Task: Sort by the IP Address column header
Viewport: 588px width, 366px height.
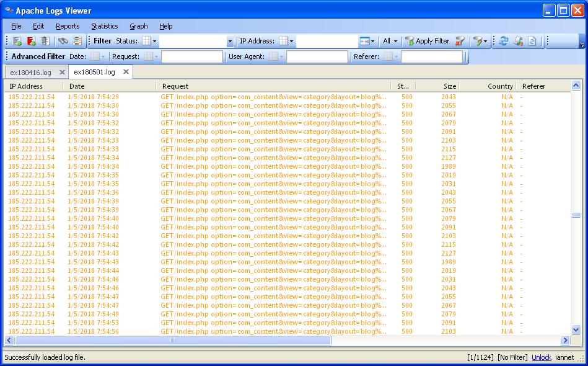Action: pyautogui.click(x=33, y=86)
